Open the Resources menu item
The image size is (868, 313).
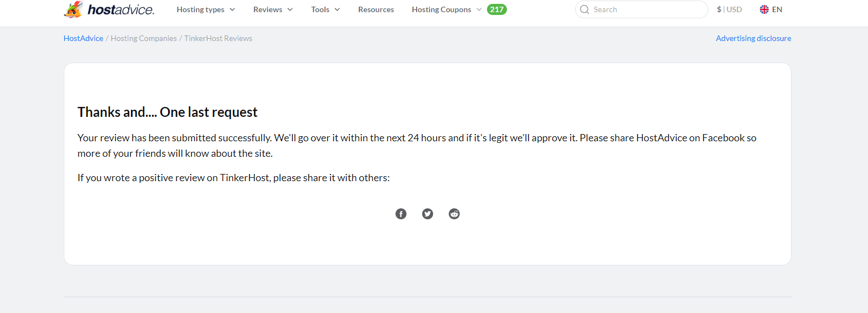[376, 9]
